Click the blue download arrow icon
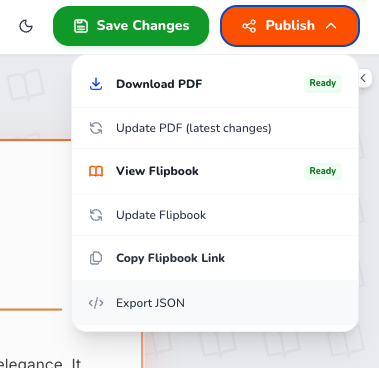379x368 pixels. point(96,84)
